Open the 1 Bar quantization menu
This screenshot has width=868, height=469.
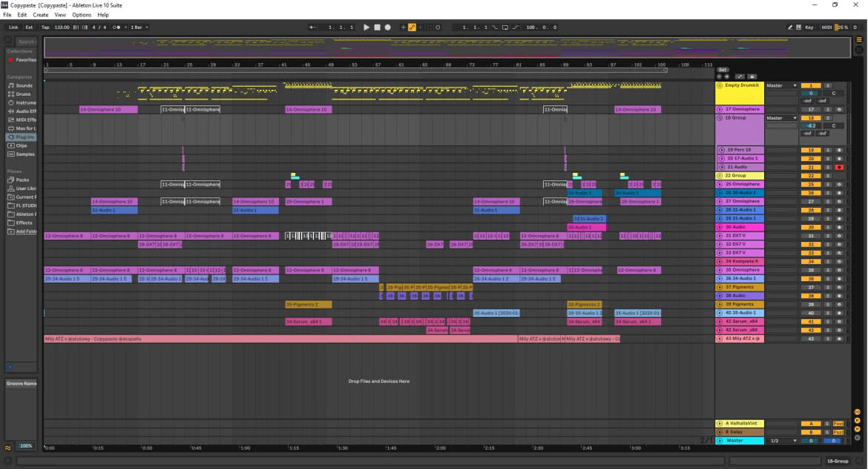139,27
